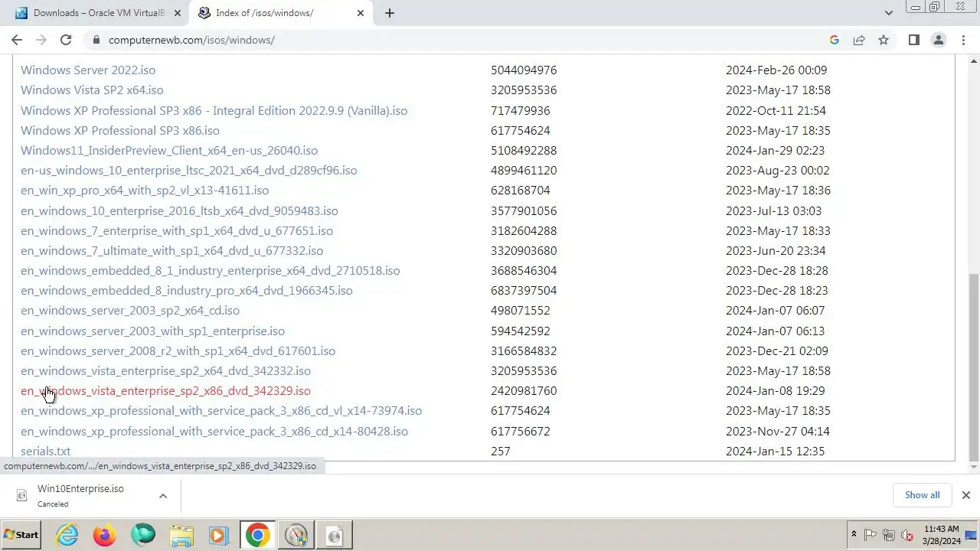
Task: Click the scrollbar up arrow
Action: [x=974, y=60]
